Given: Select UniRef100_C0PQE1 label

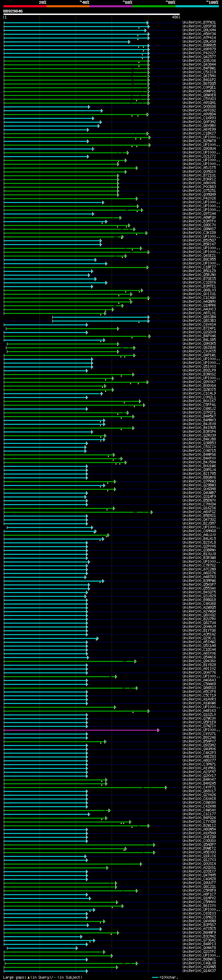Looking at the screenshot, I should (x=199, y=88).
